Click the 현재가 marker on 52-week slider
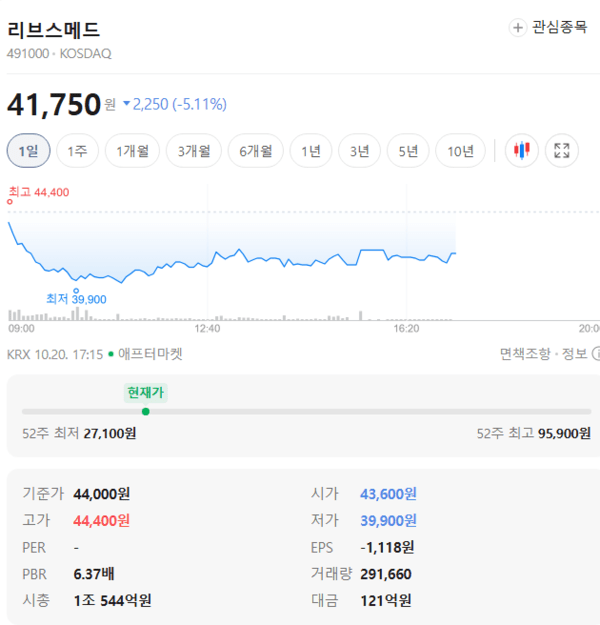This screenshot has height=625, width=600. click(x=146, y=411)
